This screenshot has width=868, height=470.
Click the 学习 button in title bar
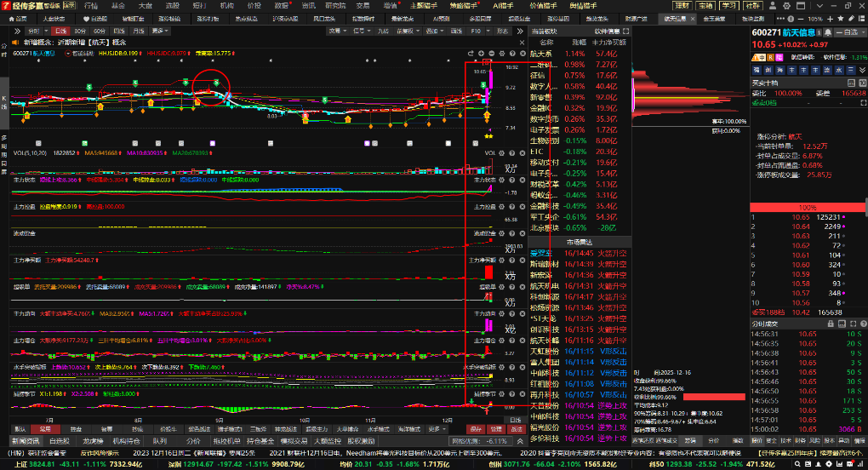pos(729,5)
